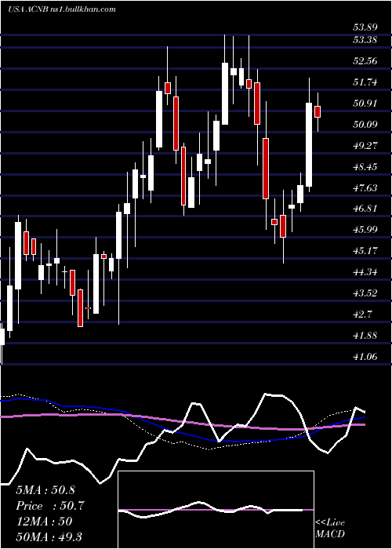Select the 52.56 price axis label

tap(365, 61)
